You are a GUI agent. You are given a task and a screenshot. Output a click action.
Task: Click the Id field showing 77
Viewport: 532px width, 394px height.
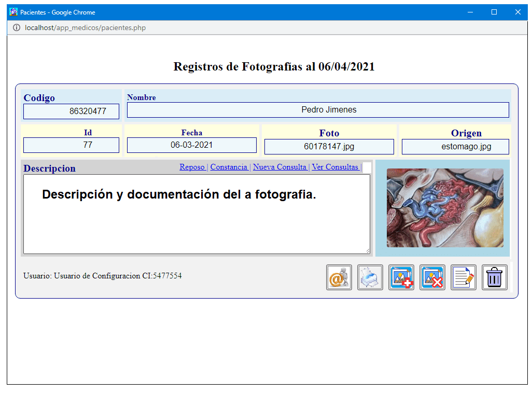pos(71,145)
